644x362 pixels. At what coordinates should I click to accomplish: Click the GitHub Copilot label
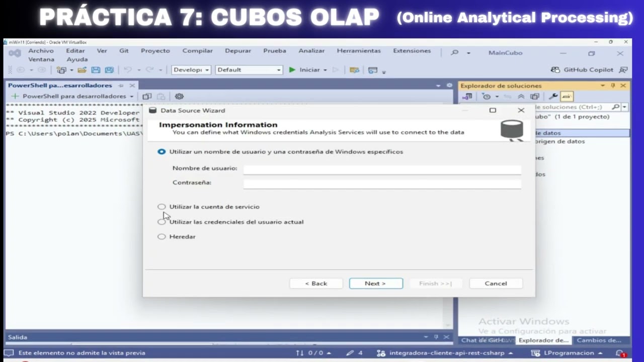(589, 70)
